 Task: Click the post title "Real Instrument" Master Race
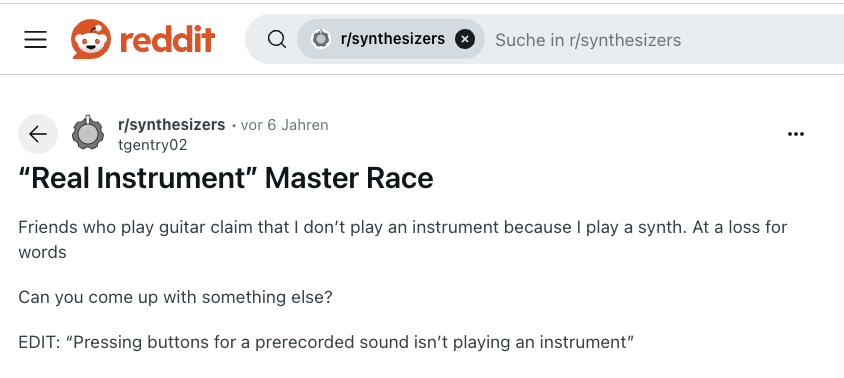click(226, 178)
